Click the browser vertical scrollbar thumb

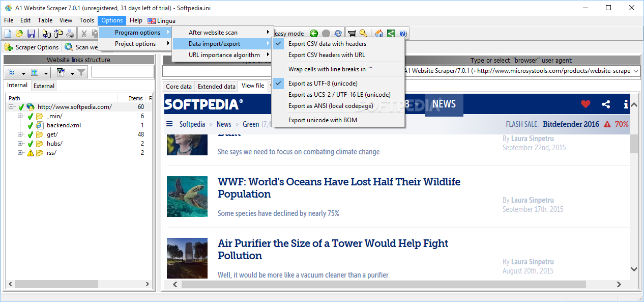(x=634, y=144)
